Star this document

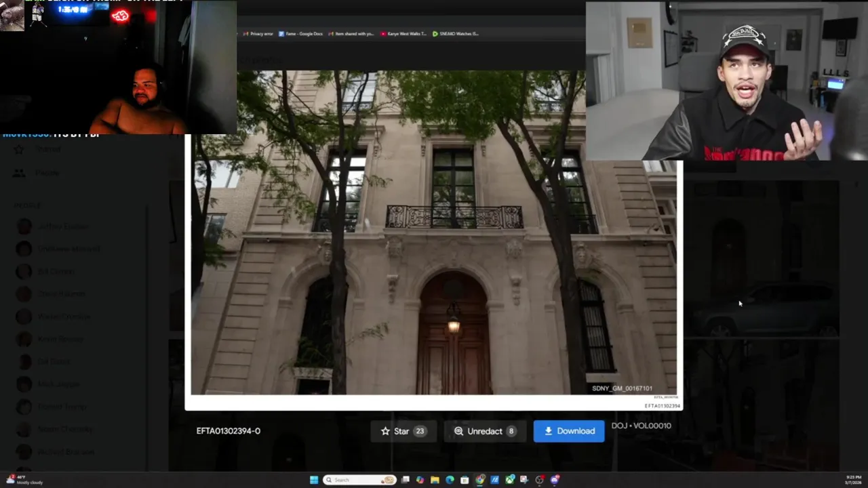pyautogui.click(x=403, y=431)
